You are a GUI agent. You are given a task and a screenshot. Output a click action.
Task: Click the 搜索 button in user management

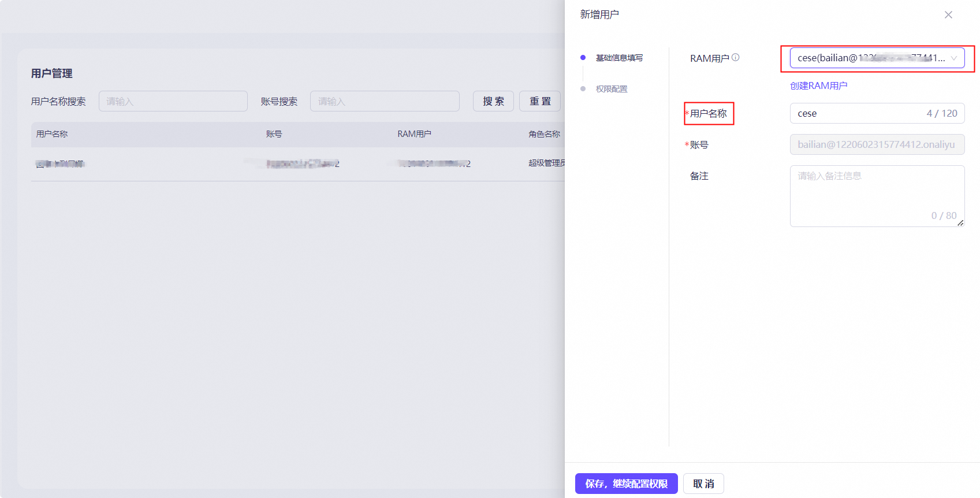493,101
